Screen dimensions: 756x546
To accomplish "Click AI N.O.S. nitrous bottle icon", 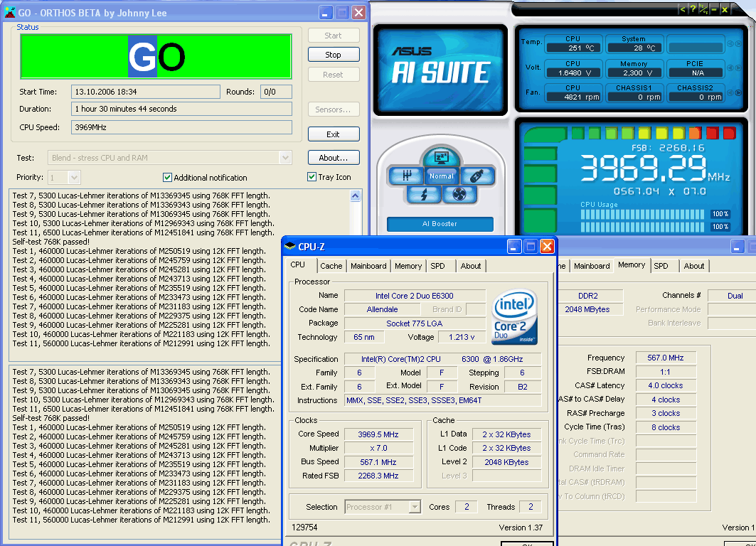I will [477, 176].
